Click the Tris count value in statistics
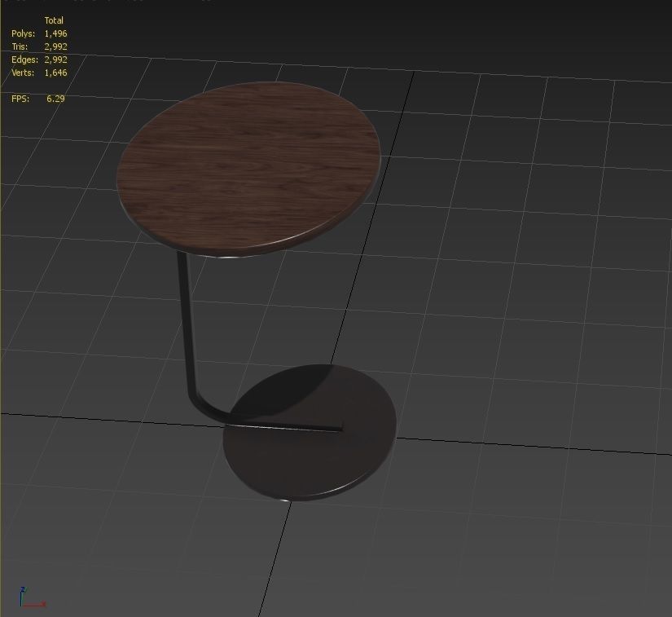The height and width of the screenshot is (617, 672). [55, 46]
